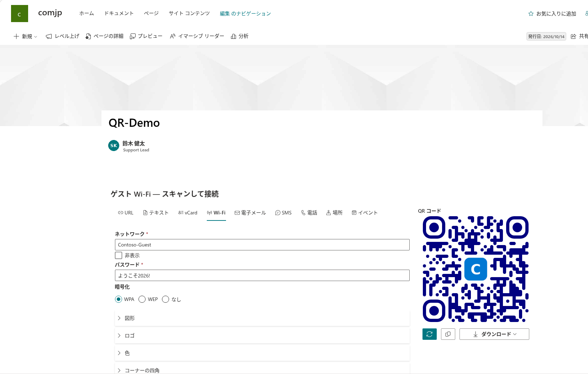Check the 非表示 (hidden network) checkbox

(x=119, y=255)
